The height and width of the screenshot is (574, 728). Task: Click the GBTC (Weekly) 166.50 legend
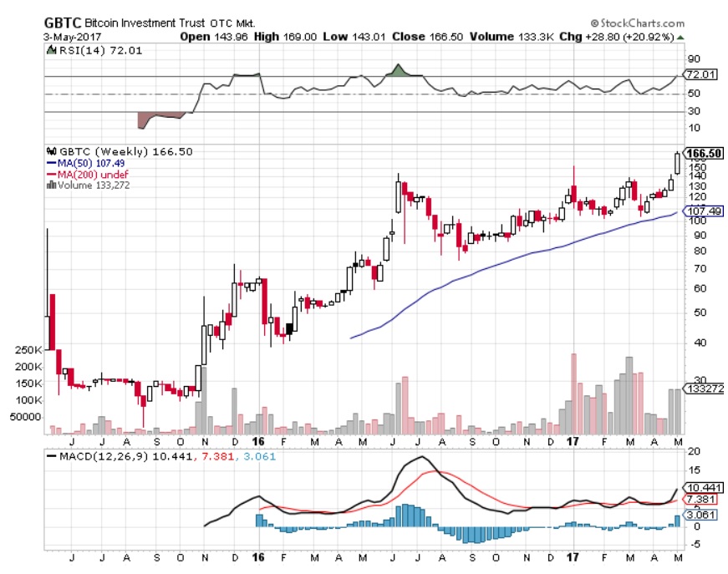[x=125, y=152]
